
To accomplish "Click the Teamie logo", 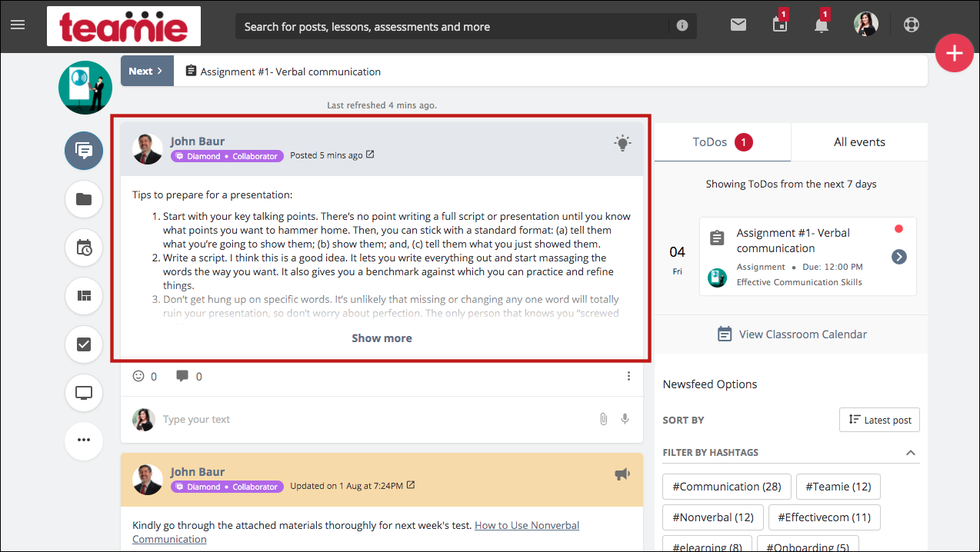I will (124, 26).
